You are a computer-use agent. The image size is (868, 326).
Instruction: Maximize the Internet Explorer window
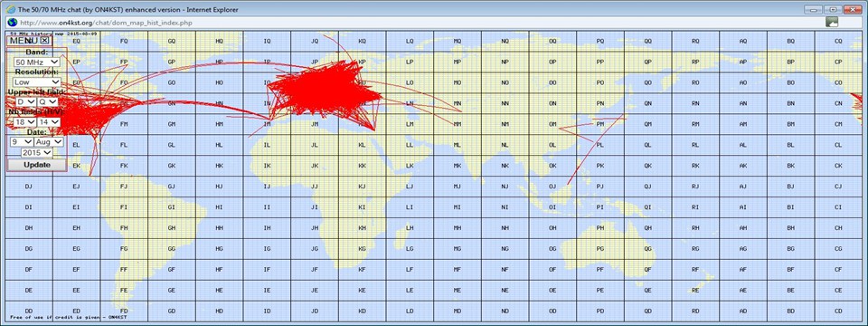pyautogui.click(x=832, y=9)
